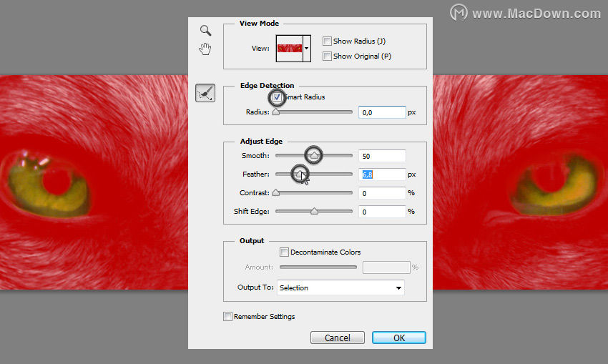Viewport: 608px width, 364px height.
Task: Click the red overlay View thumbnail
Action: (290, 49)
